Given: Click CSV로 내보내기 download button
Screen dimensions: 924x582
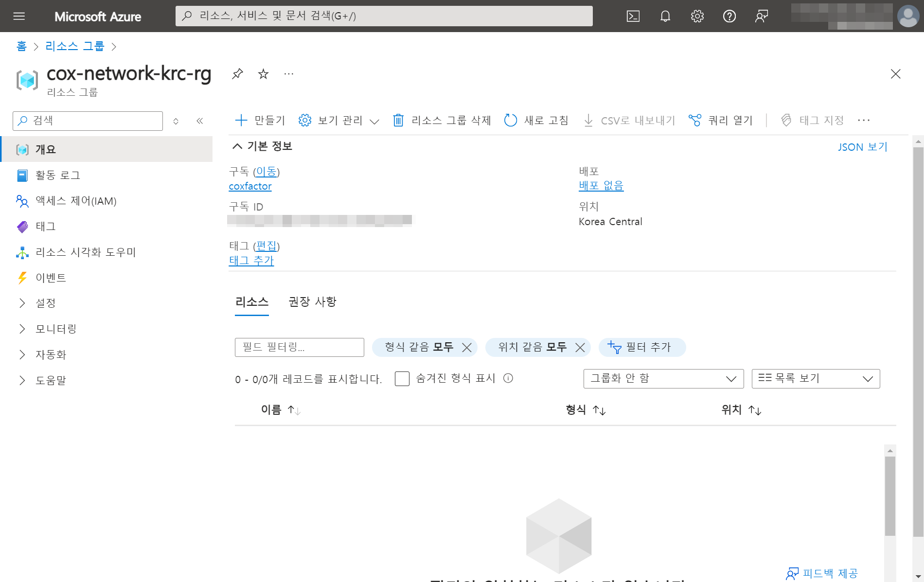Looking at the screenshot, I should pos(629,120).
